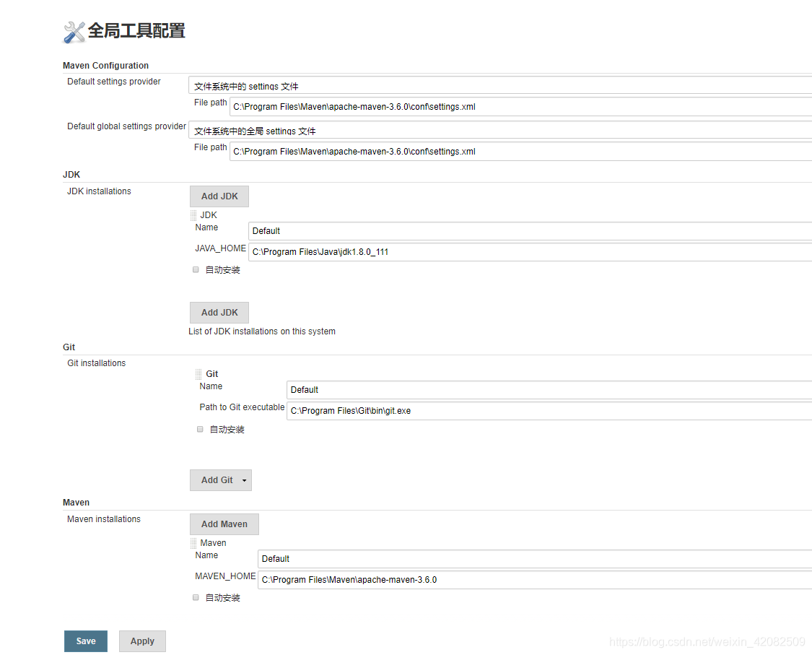Enable automatic install checkbox for Git
Screen dimensions: 812x655
pyautogui.click(x=200, y=429)
